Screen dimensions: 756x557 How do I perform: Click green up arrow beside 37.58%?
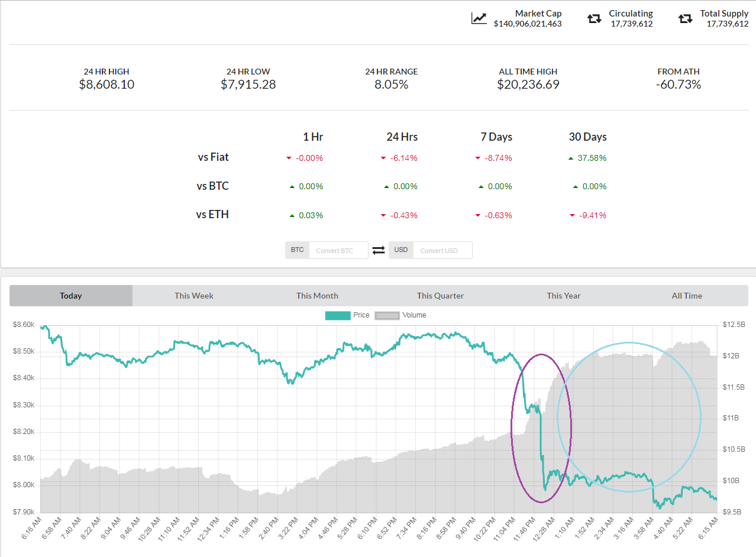point(570,158)
